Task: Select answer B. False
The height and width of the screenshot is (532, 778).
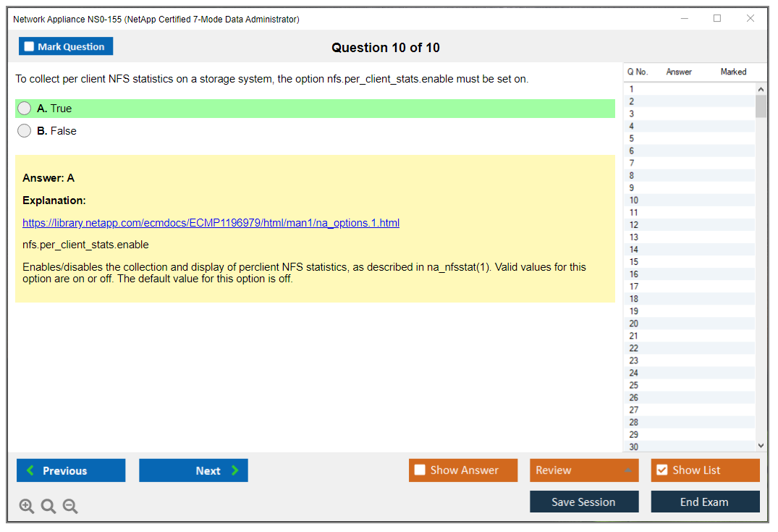Action: pyautogui.click(x=25, y=131)
